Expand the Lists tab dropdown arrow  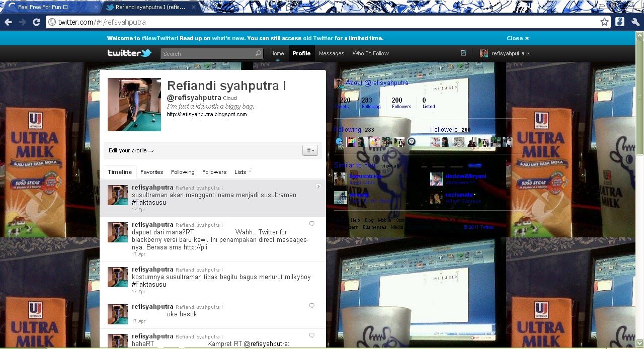250,171
